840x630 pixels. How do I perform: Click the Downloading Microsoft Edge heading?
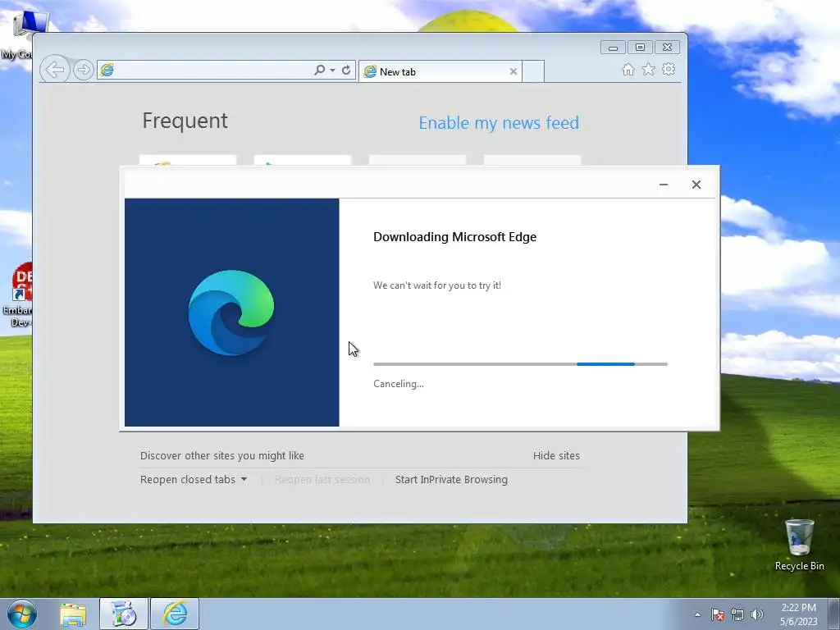point(454,237)
